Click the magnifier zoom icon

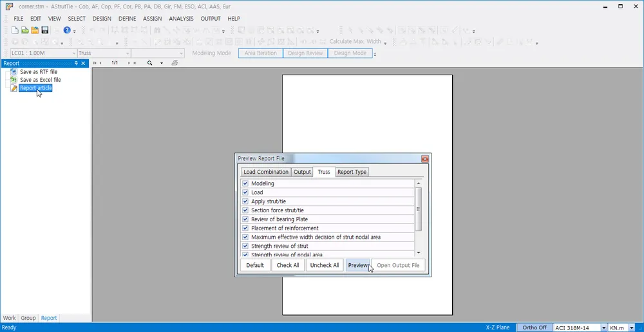tap(150, 63)
